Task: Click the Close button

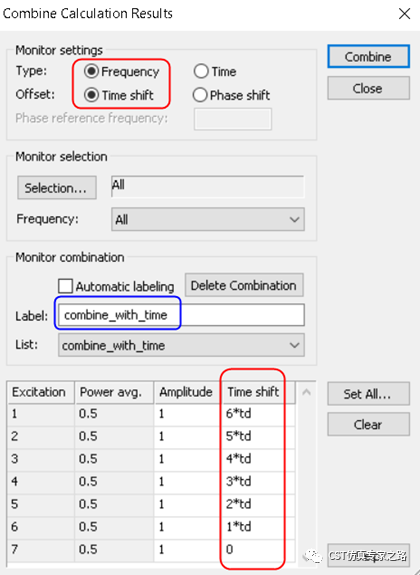Action: (x=368, y=88)
